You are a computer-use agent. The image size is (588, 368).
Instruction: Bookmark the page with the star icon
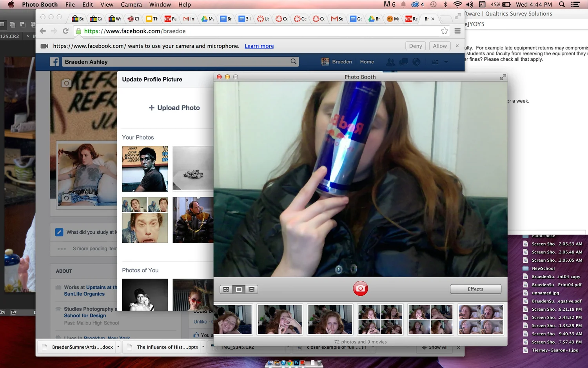[445, 31]
